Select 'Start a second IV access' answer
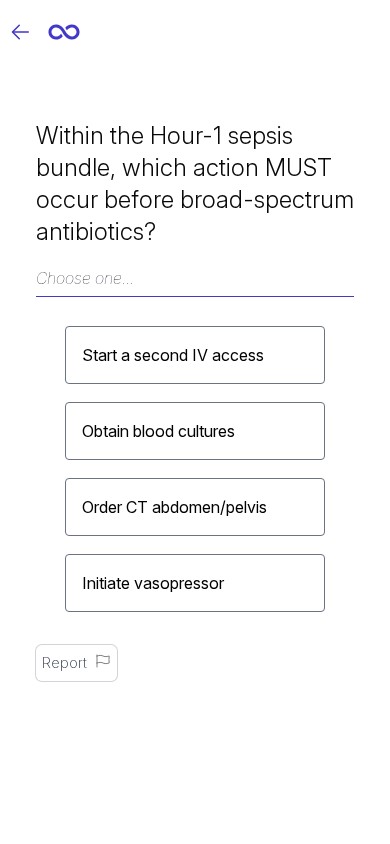Viewport: 390px width, 844px height. [195, 355]
